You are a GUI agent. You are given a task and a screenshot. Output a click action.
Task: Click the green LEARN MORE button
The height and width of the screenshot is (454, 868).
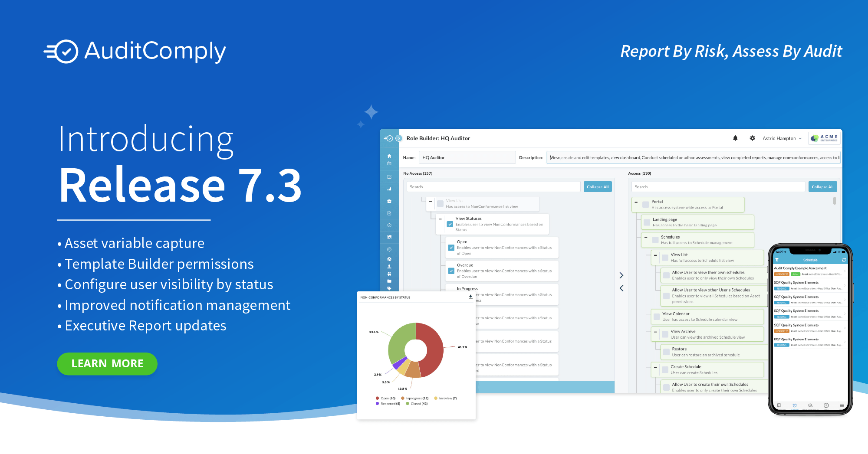107,363
